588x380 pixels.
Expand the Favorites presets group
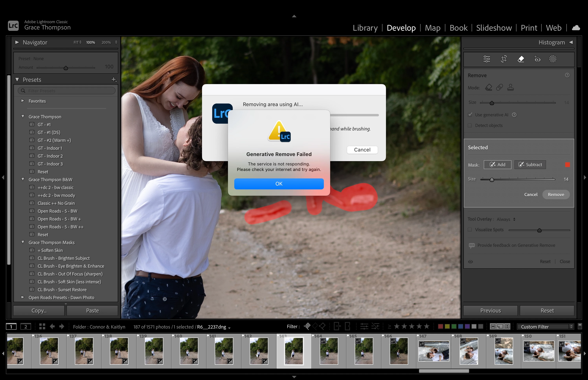click(x=23, y=101)
